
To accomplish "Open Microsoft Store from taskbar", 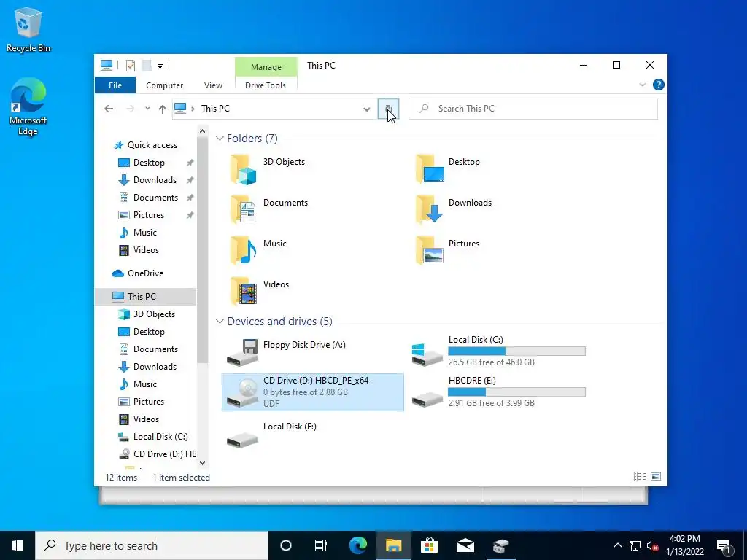I will tap(429, 545).
